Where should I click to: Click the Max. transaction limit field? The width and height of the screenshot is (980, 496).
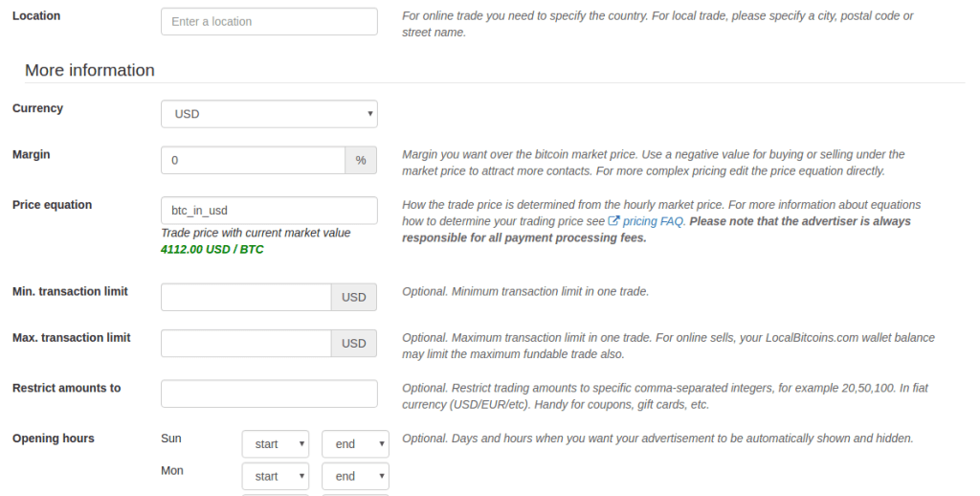pyautogui.click(x=246, y=343)
